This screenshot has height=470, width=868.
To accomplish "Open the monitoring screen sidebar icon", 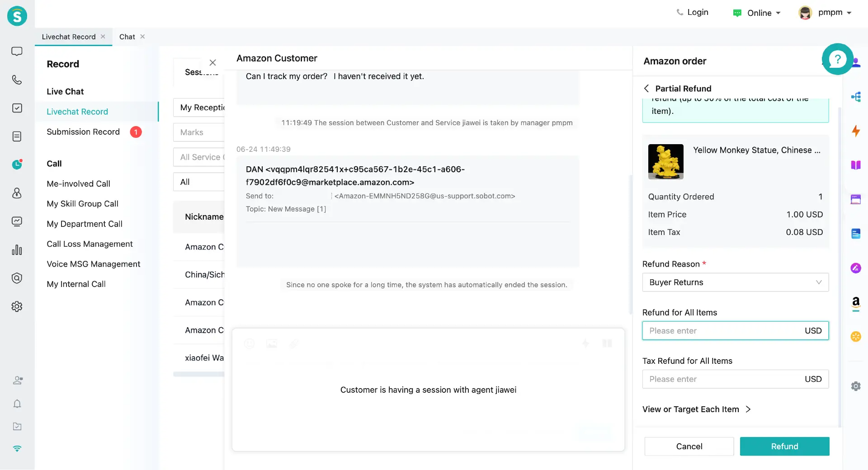I will 17,221.
